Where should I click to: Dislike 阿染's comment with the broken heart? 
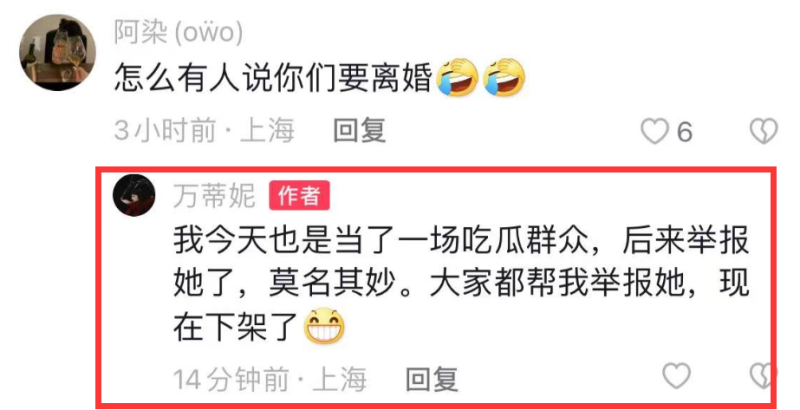(x=763, y=131)
